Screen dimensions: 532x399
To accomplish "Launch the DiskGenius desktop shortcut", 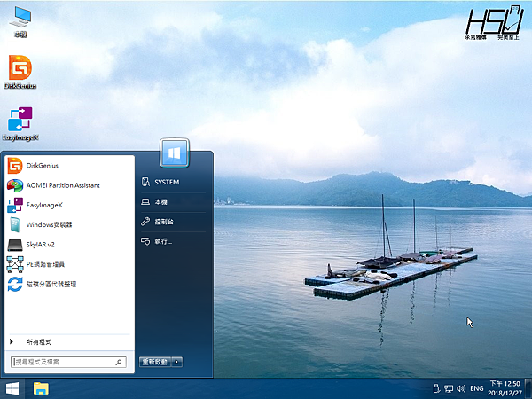I will (x=20, y=72).
